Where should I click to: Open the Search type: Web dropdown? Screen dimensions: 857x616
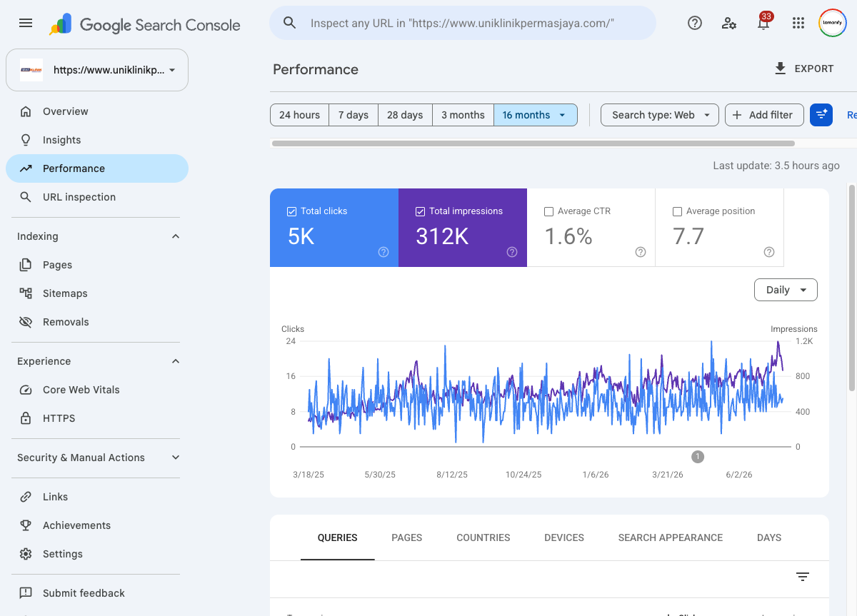point(660,115)
